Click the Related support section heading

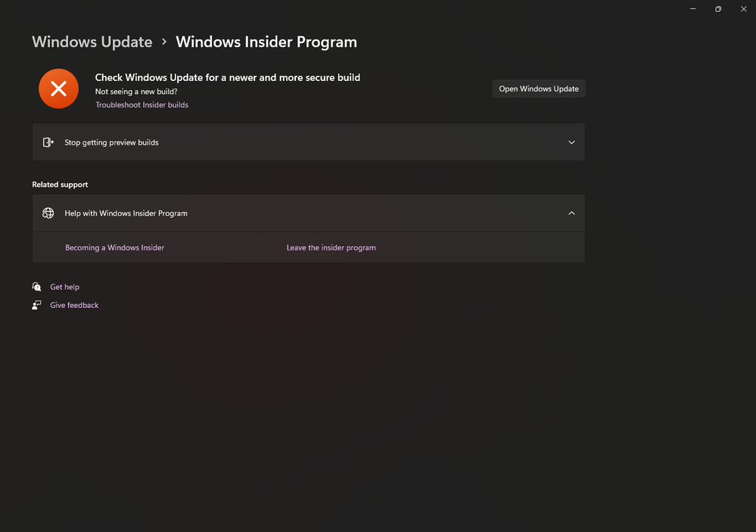[60, 184]
